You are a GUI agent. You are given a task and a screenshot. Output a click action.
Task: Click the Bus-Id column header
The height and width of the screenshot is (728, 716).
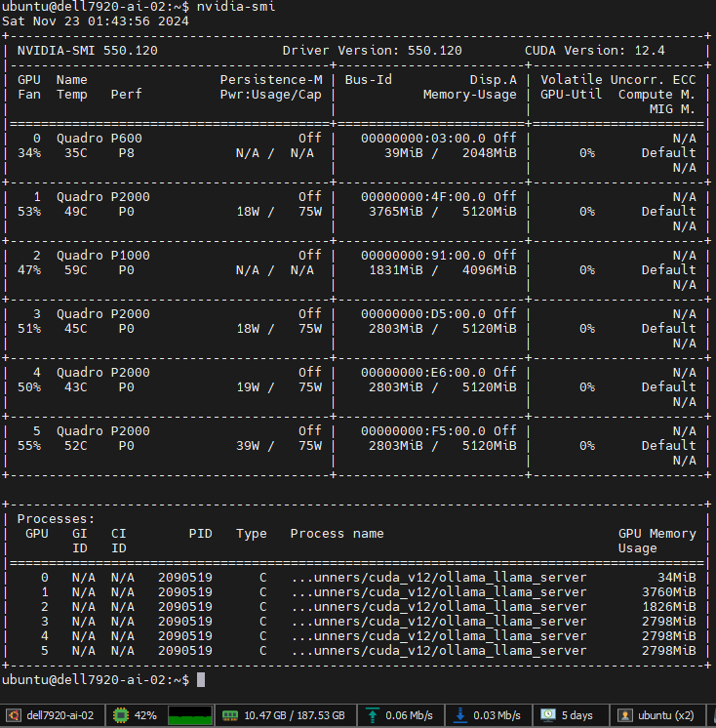point(369,80)
